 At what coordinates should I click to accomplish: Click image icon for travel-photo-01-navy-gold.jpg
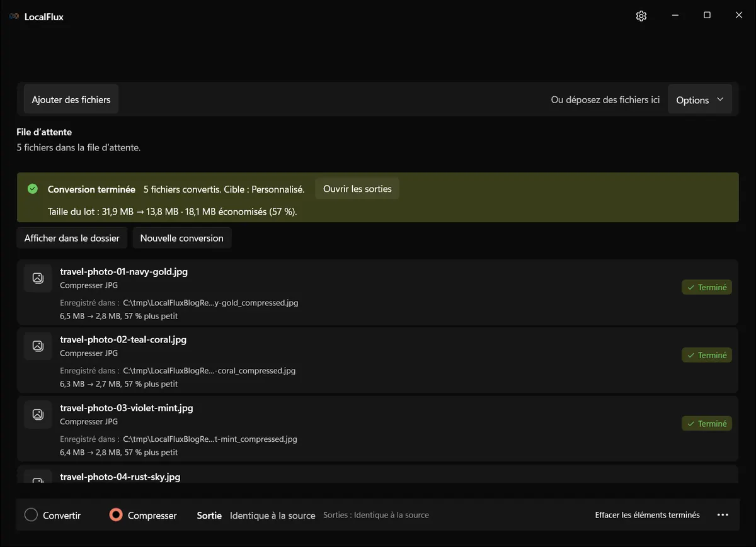point(38,278)
